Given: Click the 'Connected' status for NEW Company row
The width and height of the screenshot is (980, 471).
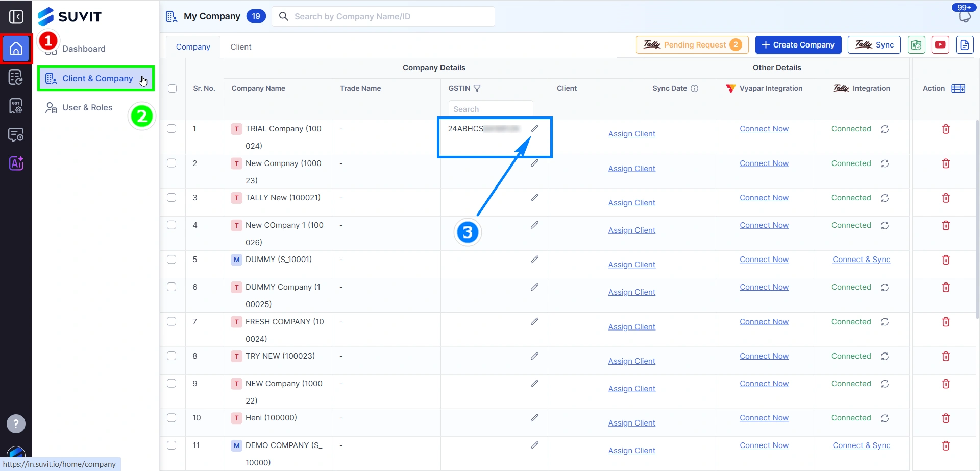Looking at the screenshot, I should 851,384.
